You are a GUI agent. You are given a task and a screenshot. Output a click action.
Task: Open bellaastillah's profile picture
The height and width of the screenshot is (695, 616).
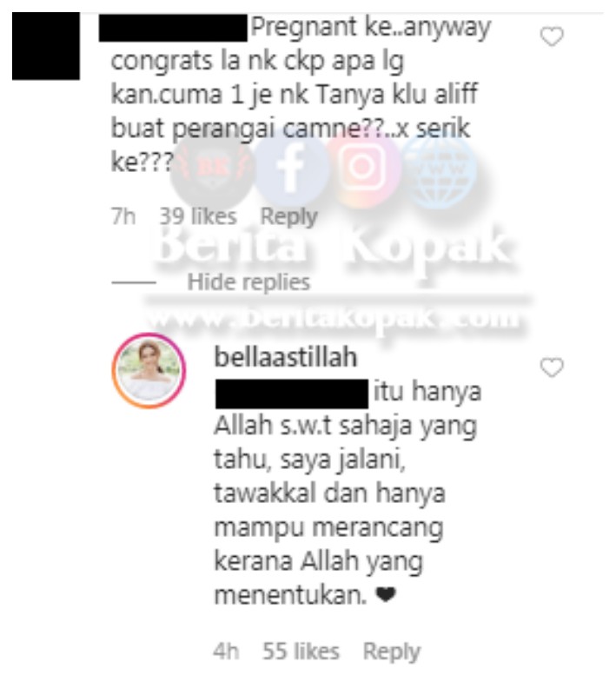(x=149, y=371)
